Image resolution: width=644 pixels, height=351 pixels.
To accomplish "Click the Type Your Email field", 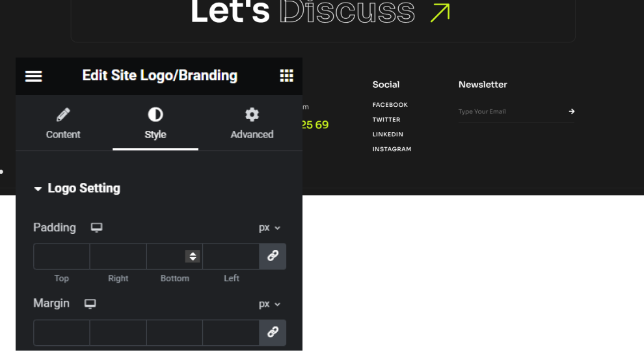I will [x=507, y=111].
